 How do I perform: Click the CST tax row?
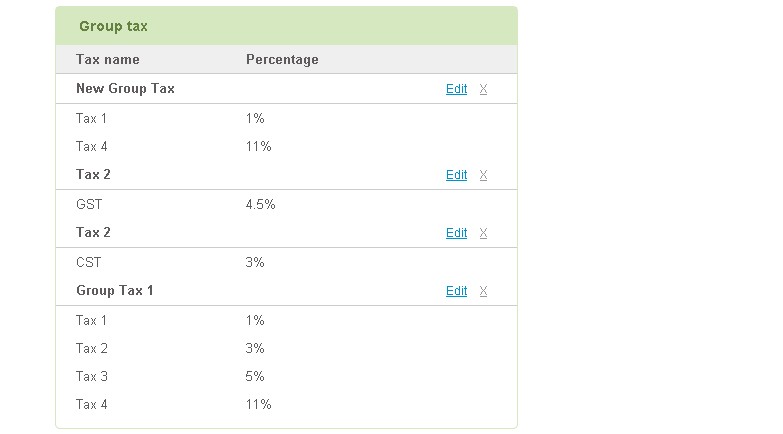(286, 262)
